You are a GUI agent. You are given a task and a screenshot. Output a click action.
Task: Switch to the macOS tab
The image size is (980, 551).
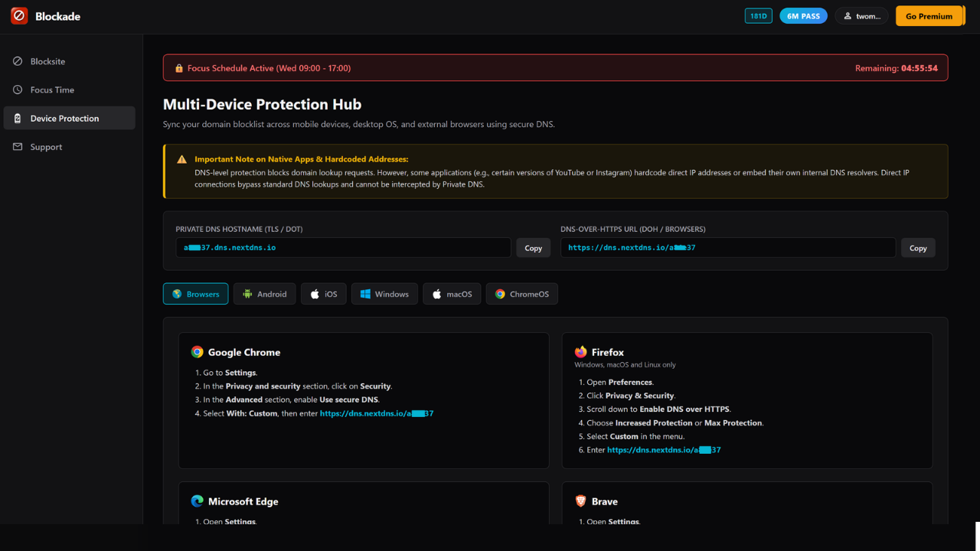(452, 294)
